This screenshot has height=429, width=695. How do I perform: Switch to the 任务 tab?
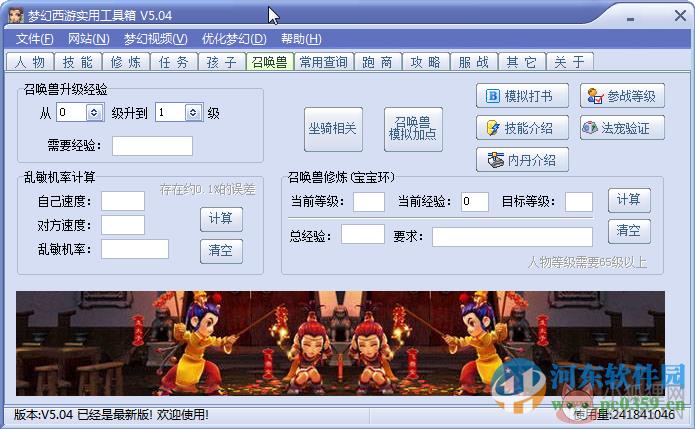174,62
